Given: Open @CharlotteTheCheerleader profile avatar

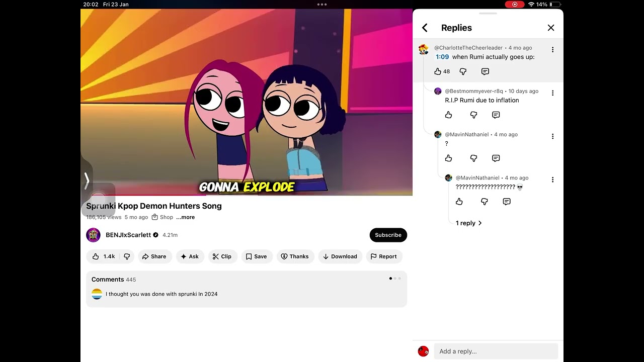Looking at the screenshot, I should [424, 49].
